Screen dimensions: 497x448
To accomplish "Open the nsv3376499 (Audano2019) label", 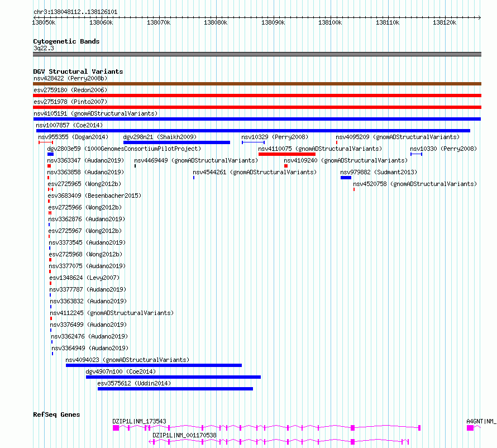I will tap(88, 325).
